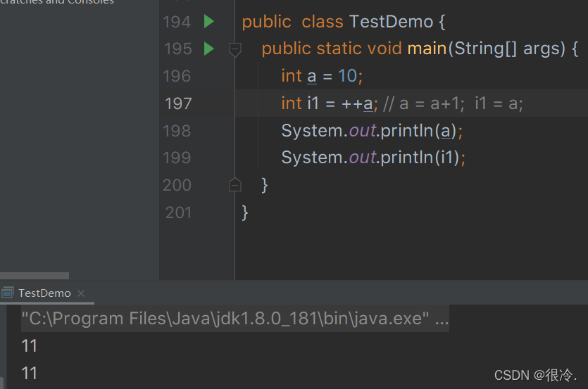
Task: Click the TestDemo class name in code
Action: pos(391,22)
